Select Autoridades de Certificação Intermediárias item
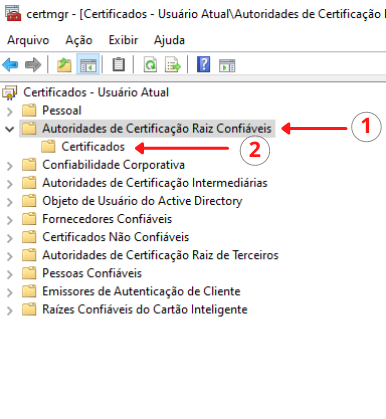386x419 pixels. (155, 183)
